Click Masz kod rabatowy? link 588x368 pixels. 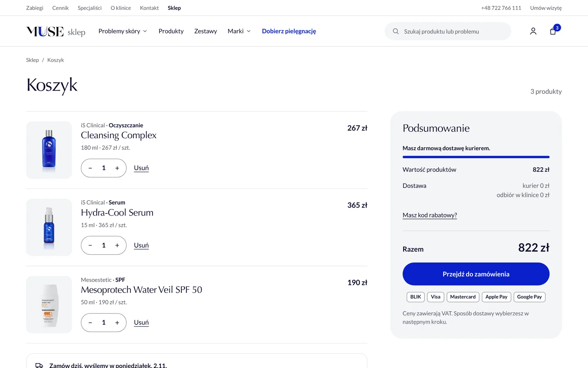coord(430,215)
